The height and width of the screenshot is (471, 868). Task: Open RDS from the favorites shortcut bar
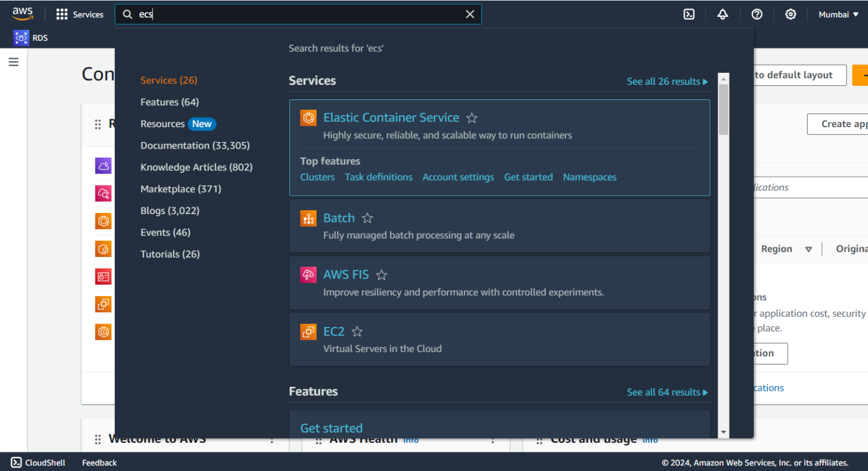click(31, 37)
